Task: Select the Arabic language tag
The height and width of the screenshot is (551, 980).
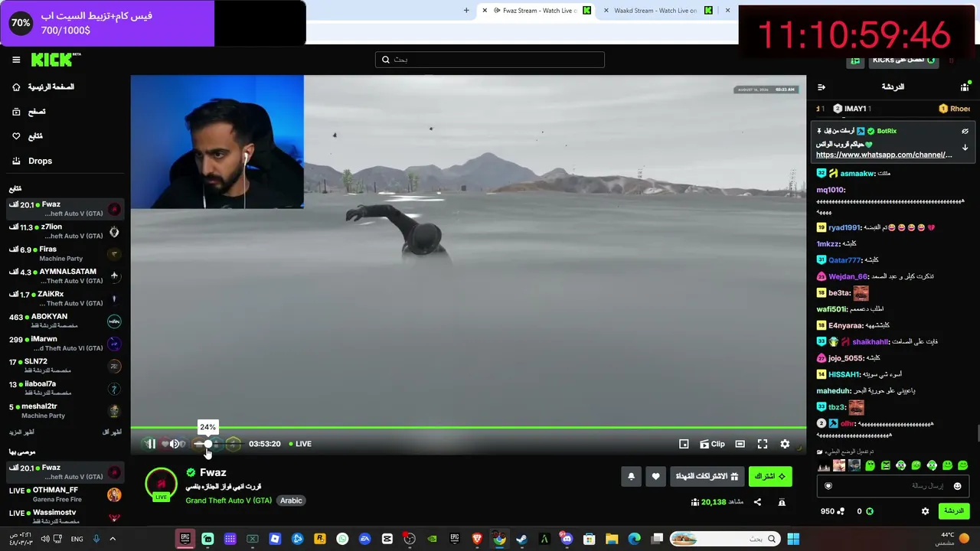Action: (291, 500)
